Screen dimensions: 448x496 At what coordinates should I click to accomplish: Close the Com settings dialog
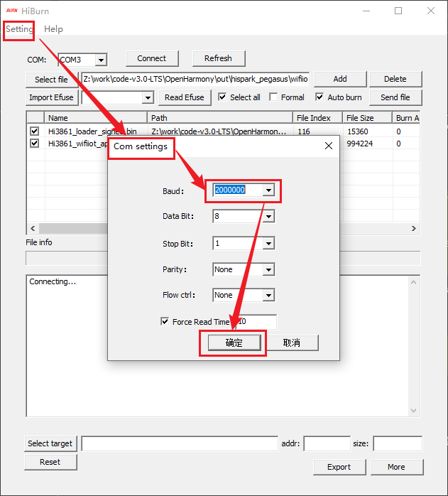[329, 146]
